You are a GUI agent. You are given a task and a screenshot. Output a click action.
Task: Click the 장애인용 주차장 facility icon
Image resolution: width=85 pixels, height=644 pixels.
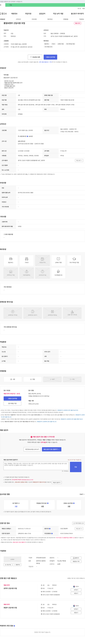pyautogui.click(x=13, y=311)
